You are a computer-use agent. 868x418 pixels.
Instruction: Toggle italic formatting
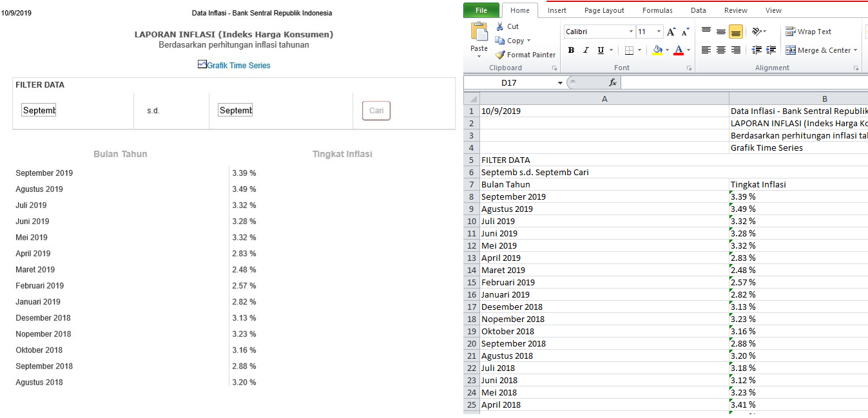(585, 50)
